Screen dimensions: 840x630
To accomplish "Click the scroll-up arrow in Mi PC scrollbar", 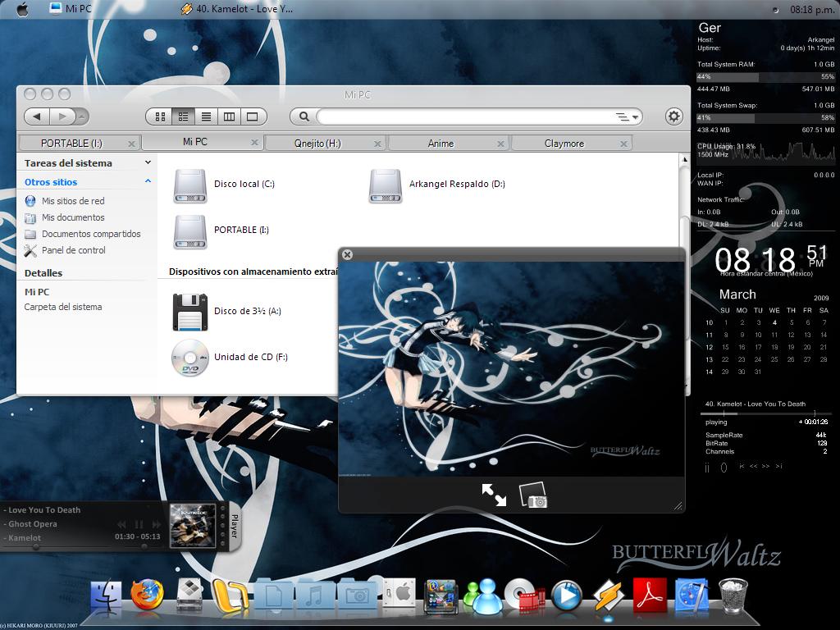I will [x=684, y=160].
